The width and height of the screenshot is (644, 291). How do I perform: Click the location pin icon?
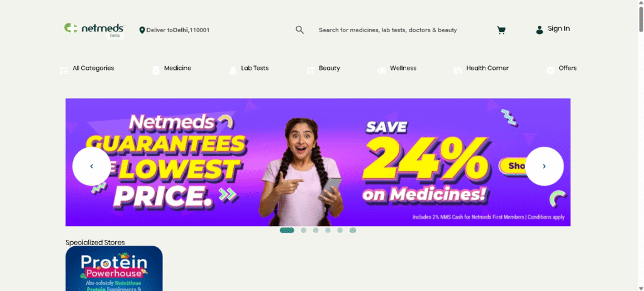coord(142,30)
